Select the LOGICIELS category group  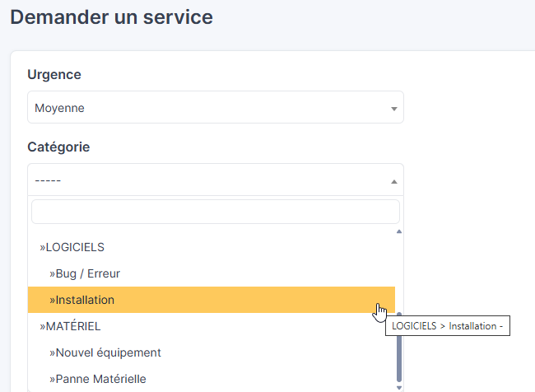pos(72,247)
